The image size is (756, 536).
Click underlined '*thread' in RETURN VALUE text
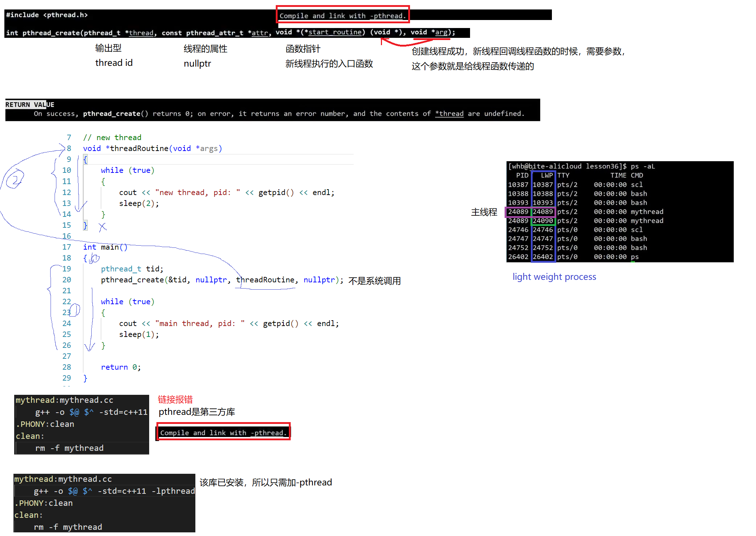[449, 114]
